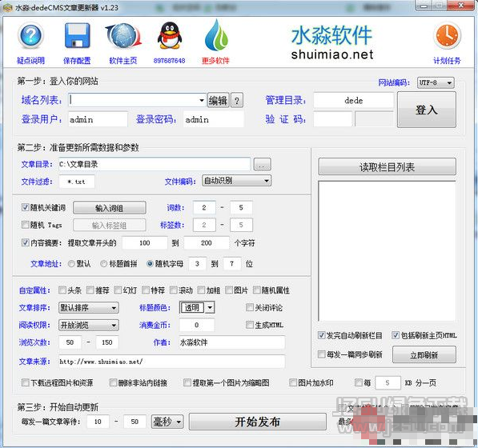Image resolution: width=478 pixels, height=448 pixels.
Task: Select the 标题首拼 radio button
Action: click(x=103, y=264)
